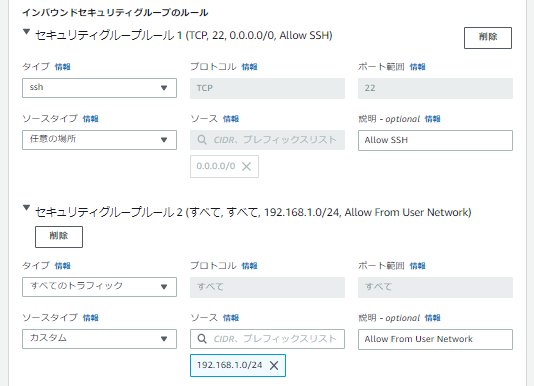Viewport: 534px width, 386px height.
Task: Open 情報 link next to rule 2 ソースタイプ
Action: [91, 318]
